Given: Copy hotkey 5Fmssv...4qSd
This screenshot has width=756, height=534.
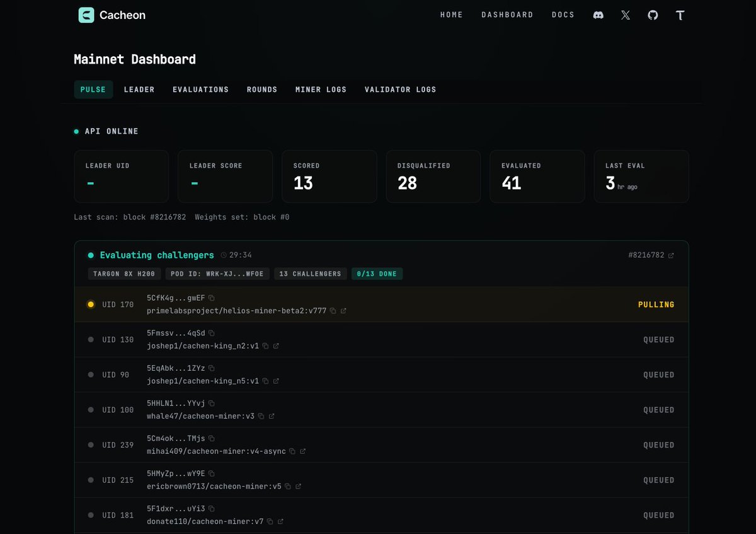Looking at the screenshot, I should point(212,333).
